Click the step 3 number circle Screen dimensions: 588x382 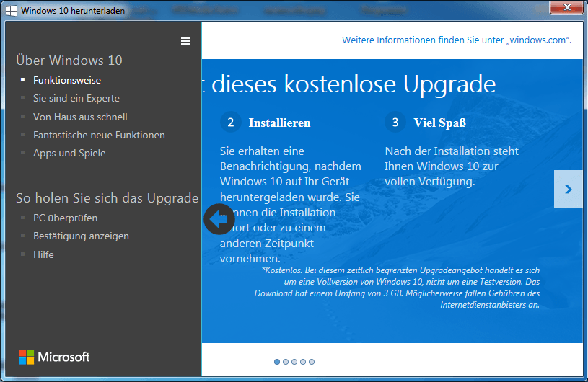pos(395,122)
